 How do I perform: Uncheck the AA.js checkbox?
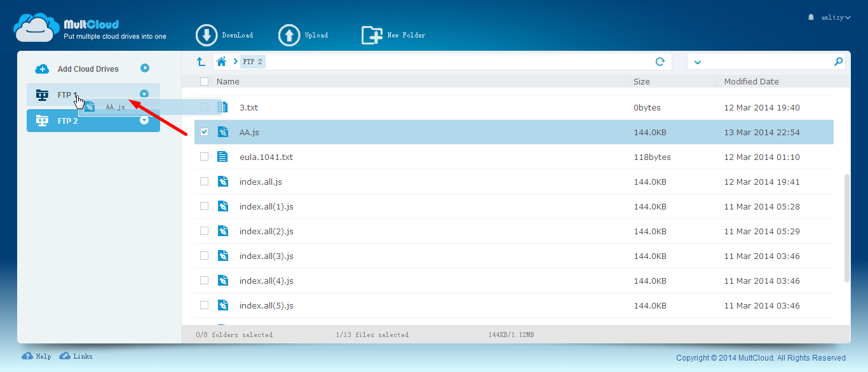pos(204,132)
